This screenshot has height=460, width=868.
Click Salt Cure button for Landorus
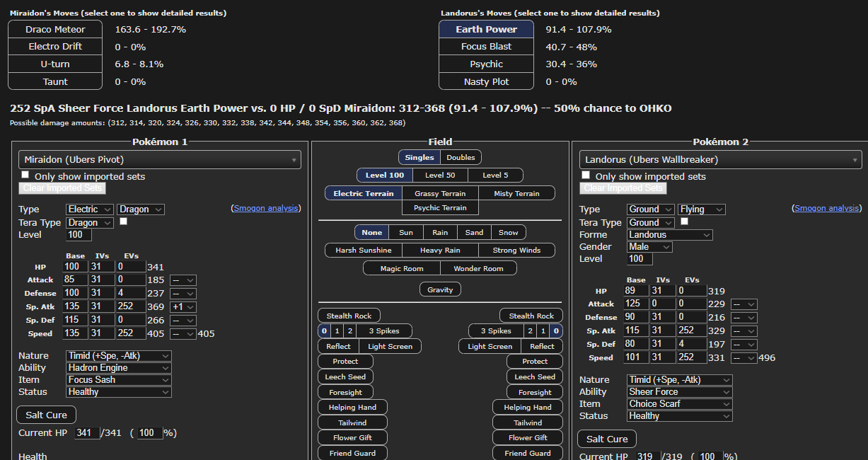pos(607,439)
